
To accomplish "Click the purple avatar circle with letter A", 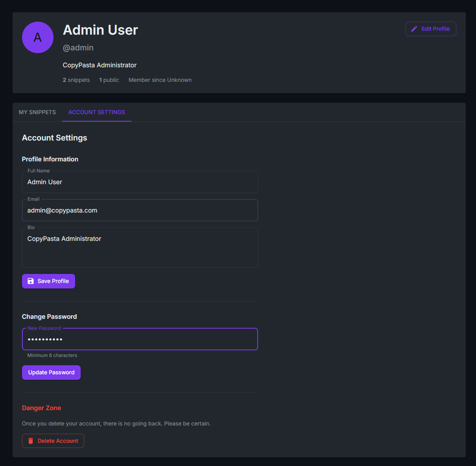I will tap(38, 37).
